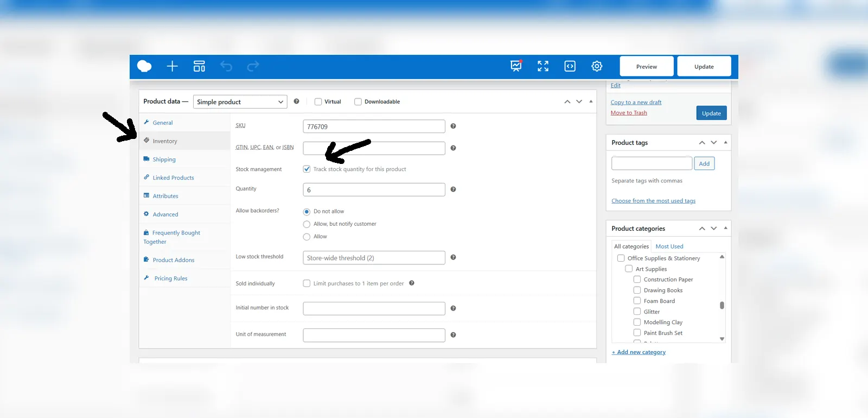Toggle fullscreen mode icon
This screenshot has width=868, height=418.
click(x=542, y=66)
